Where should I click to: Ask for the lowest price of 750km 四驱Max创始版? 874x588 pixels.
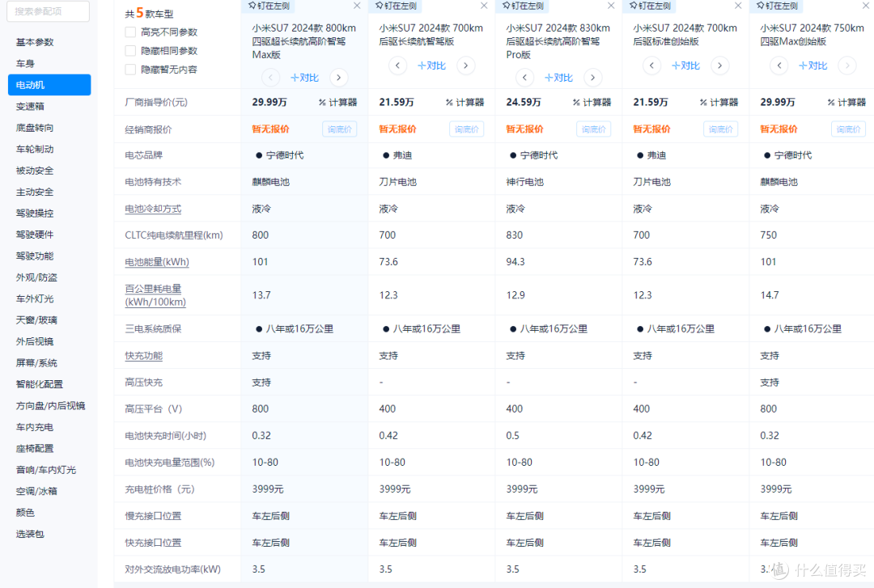click(848, 129)
